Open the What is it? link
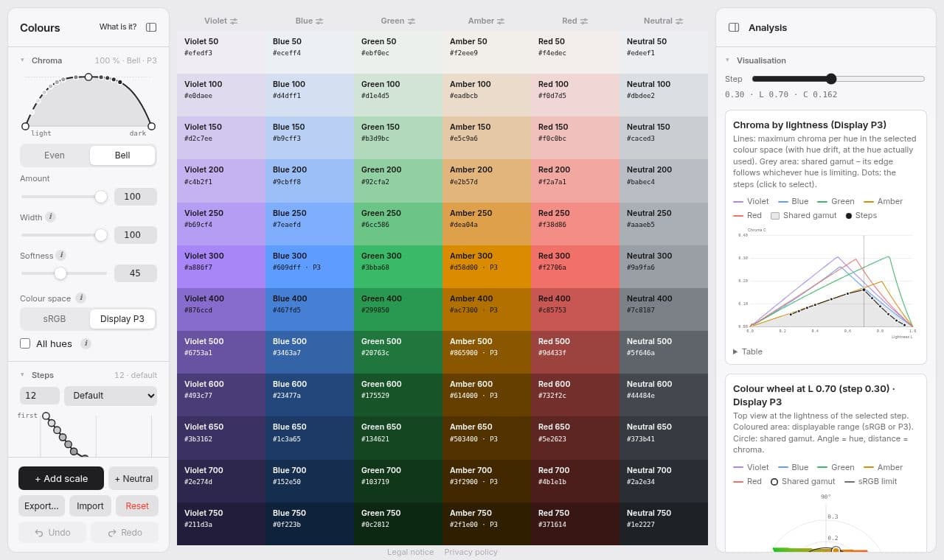 coord(118,27)
